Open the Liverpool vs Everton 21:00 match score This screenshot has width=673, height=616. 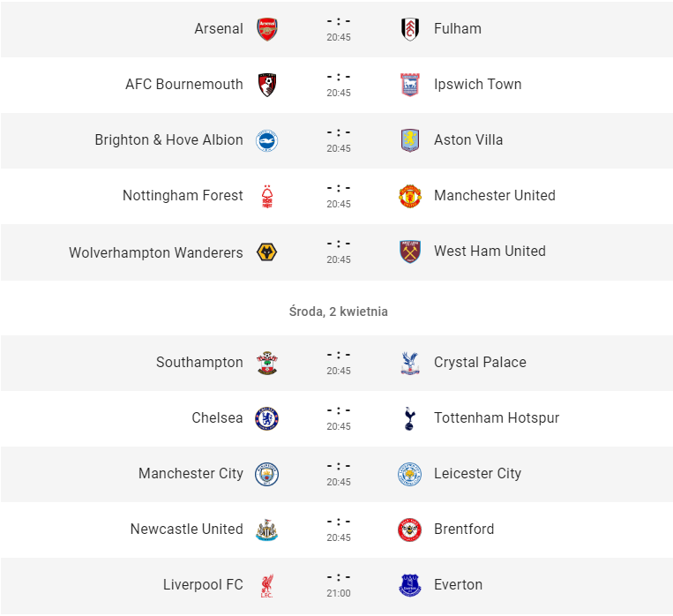pyautogui.click(x=339, y=577)
